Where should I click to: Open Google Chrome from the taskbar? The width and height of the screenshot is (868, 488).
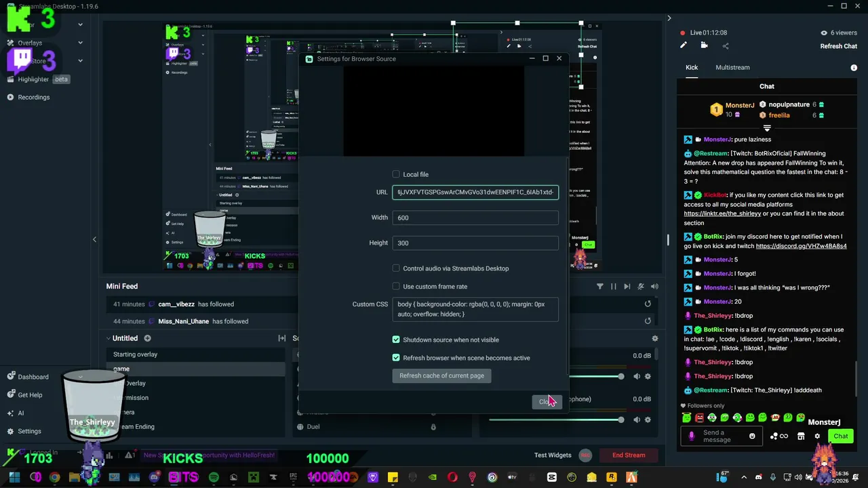tap(54, 477)
